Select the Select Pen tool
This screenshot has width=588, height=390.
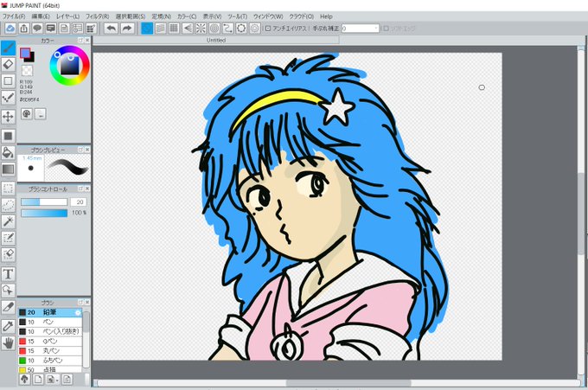coord(9,238)
